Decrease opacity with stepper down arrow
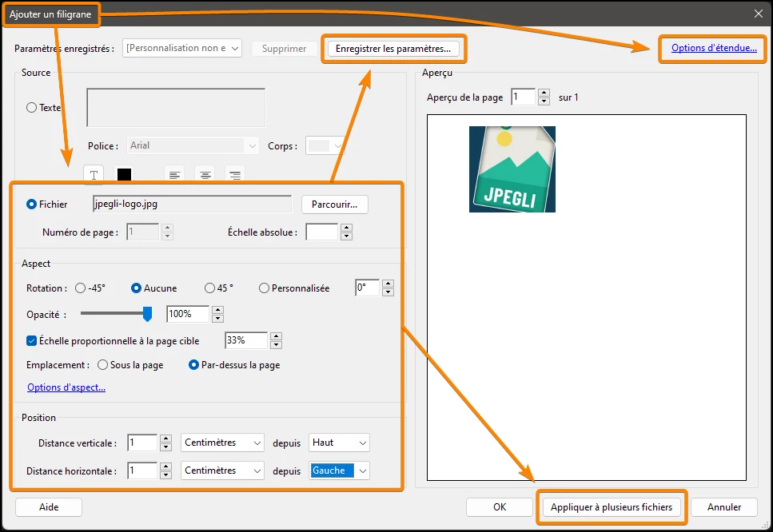 pyautogui.click(x=218, y=318)
